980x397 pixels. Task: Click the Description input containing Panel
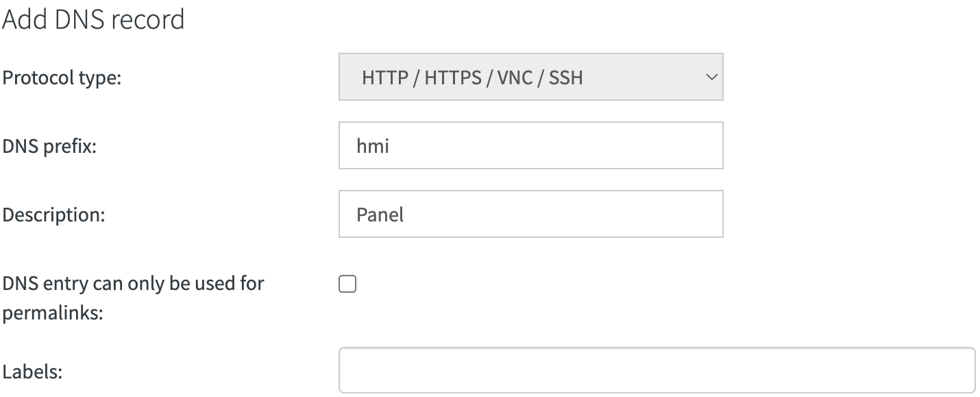[530, 214]
